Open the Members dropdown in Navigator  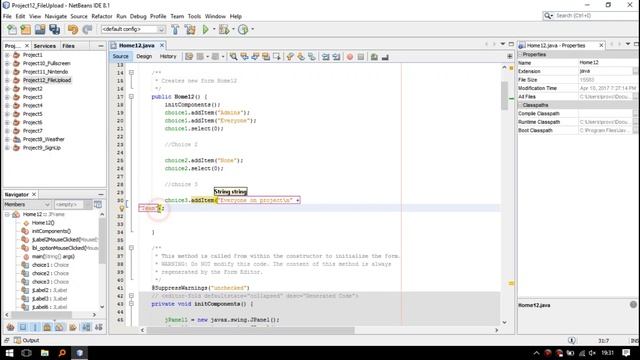click(27, 204)
